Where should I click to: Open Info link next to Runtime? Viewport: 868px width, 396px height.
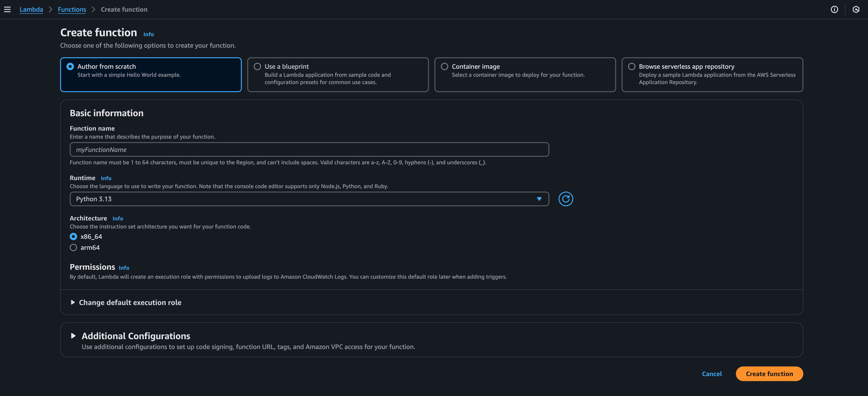coord(106,178)
